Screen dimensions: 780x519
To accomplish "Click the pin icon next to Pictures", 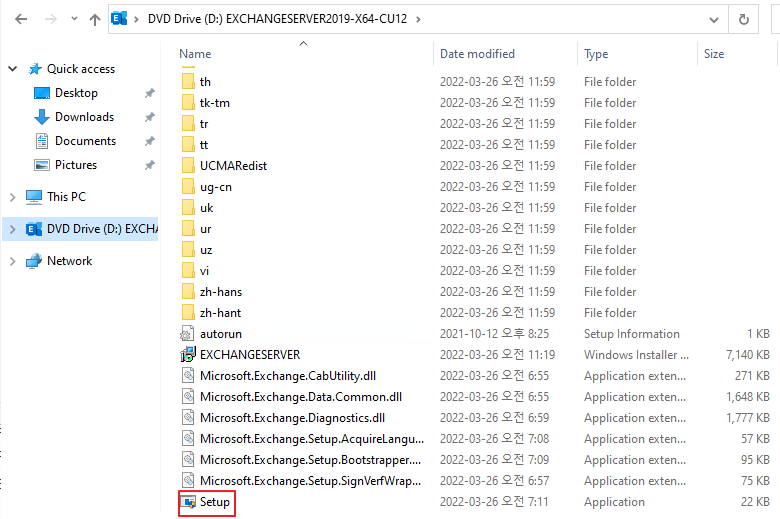I will (150, 165).
